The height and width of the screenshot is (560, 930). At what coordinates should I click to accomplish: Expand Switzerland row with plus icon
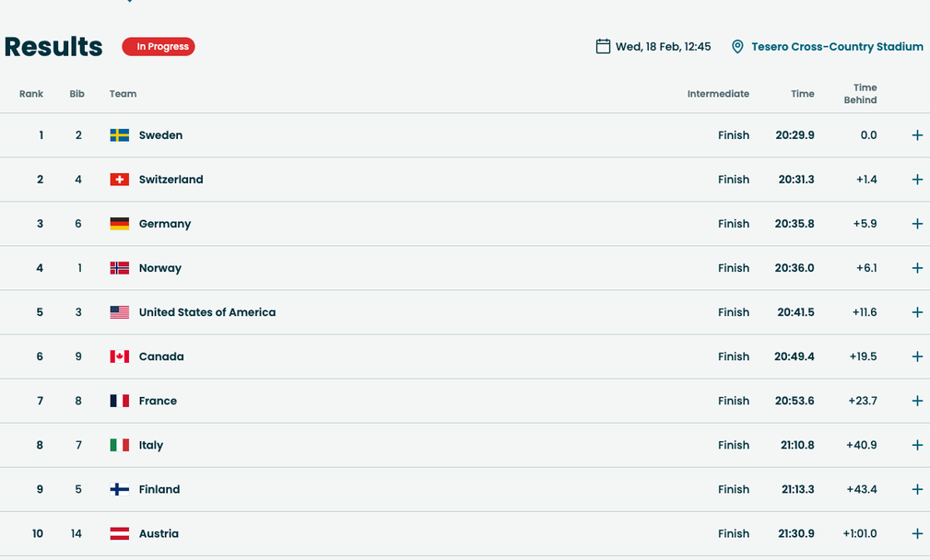coord(916,180)
